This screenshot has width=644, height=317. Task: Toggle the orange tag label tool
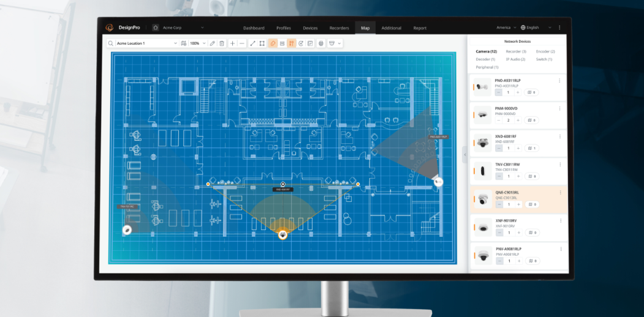click(x=273, y=43)
